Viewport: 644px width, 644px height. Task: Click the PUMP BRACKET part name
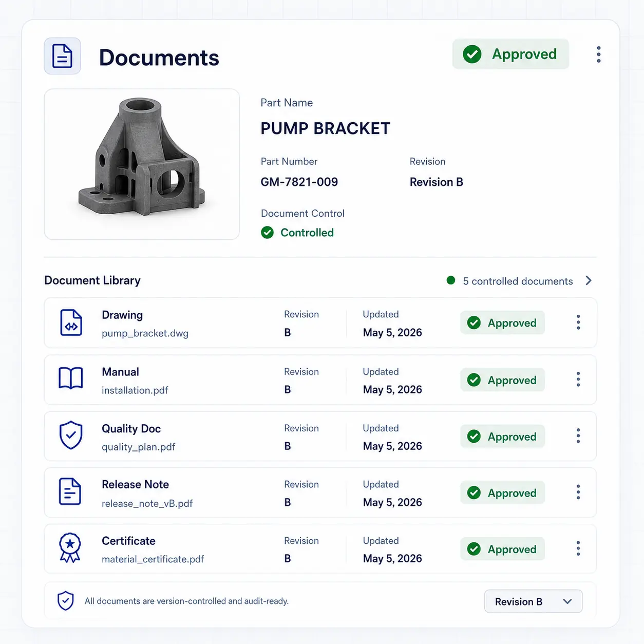326,128
